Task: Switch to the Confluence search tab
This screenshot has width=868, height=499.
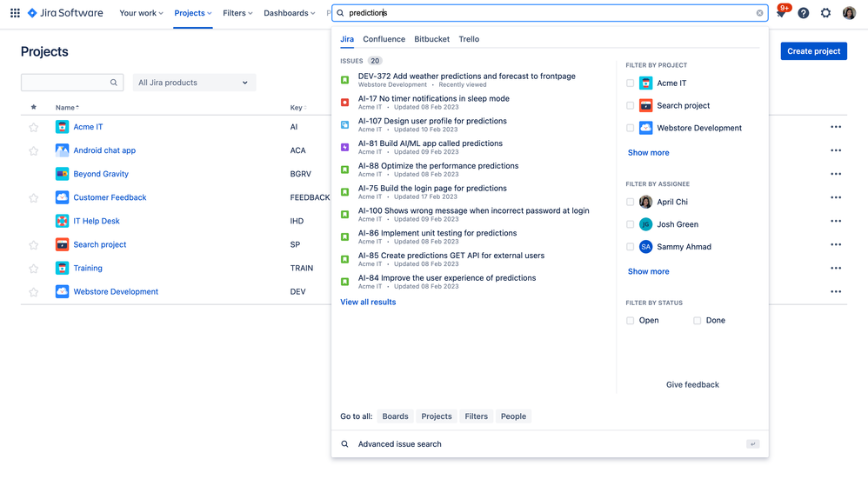Action: click(x=384, y=39)
